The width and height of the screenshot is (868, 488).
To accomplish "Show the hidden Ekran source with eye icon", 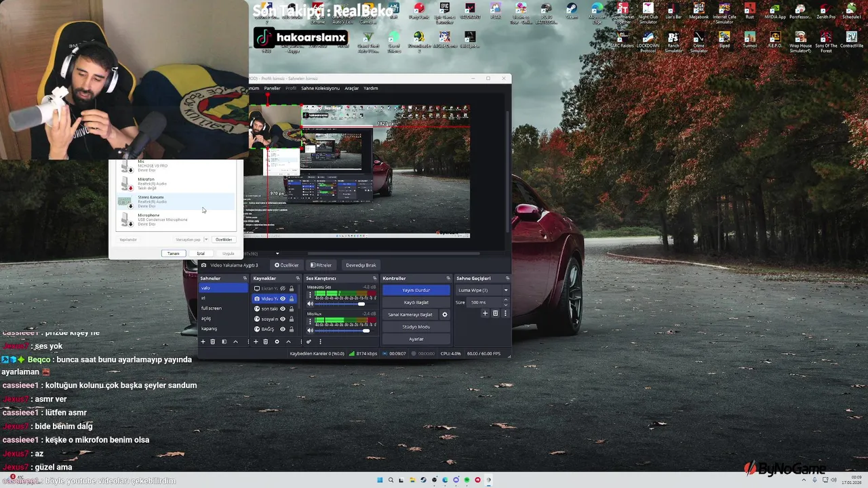I will 283,288.
